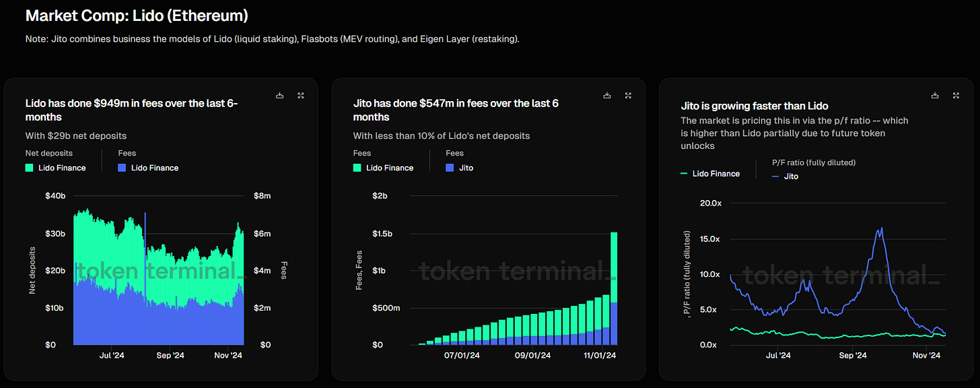The height and width of the screenshot is (388, 980).
Task: Click the note about Jito combining business models
Action: click(273, 39)
